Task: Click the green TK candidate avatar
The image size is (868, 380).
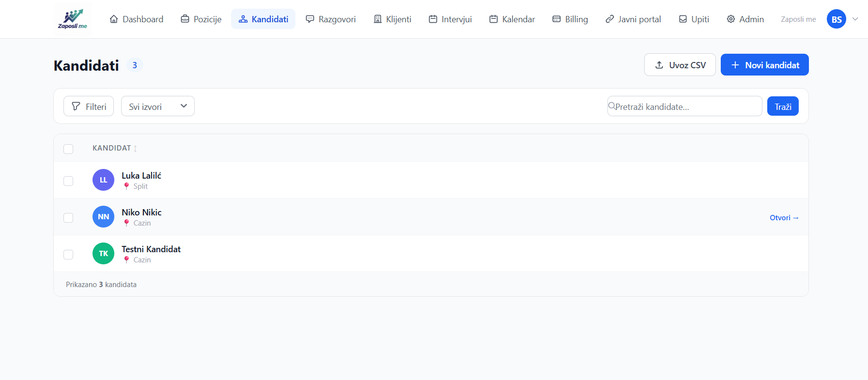Action: tap(103, 254)
